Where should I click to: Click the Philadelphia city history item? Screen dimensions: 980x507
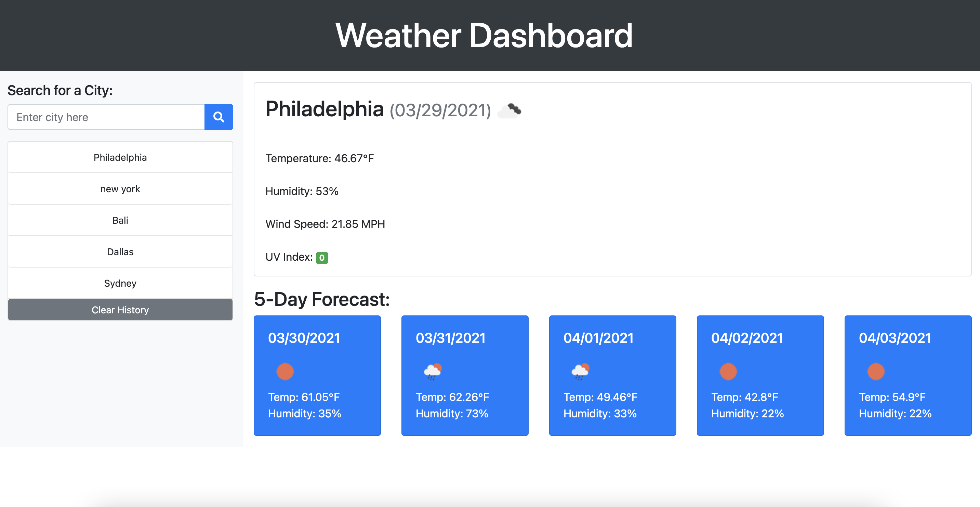pos(120,157)
